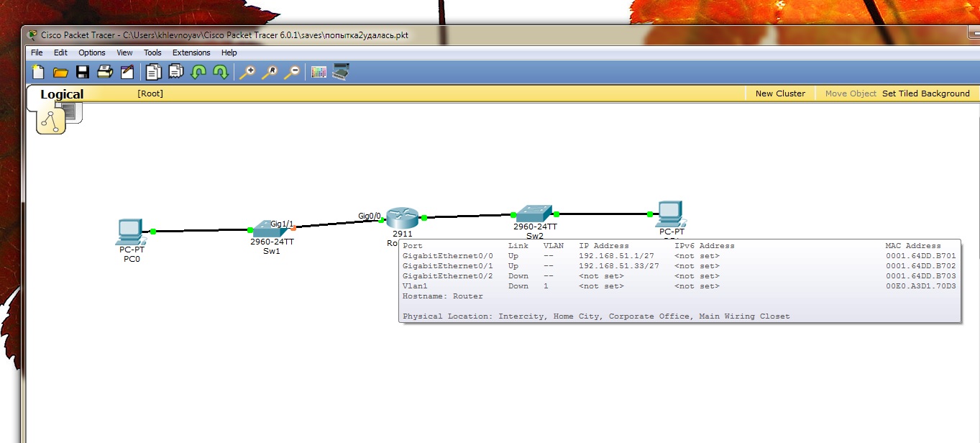Create a new network file
The width and height of the screenshot is (980, 443).
point(38,72)
